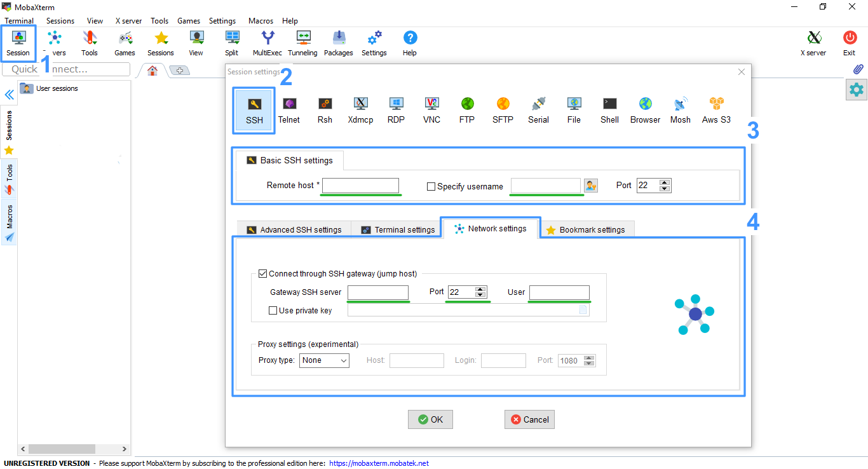Activate the MultiExec toolbar icon

coord(268,44)
